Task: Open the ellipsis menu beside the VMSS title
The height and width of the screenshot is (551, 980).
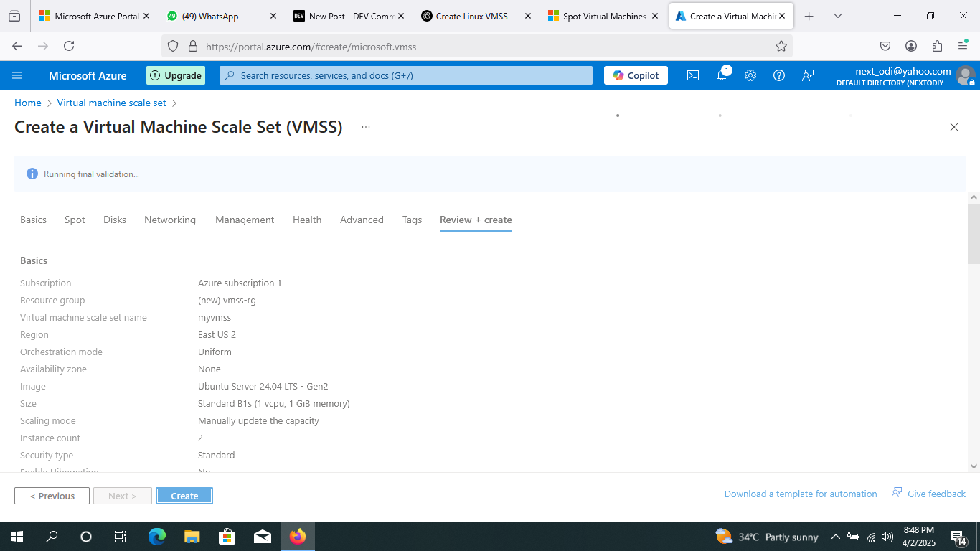Action: 366,127
